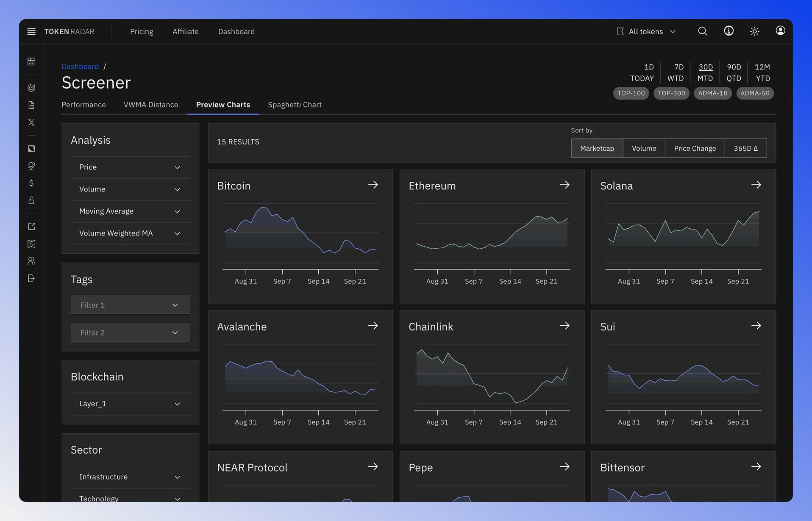Sort results by Marketcap
This screenshot has width=812, height=521.
(x=597, y=148)
